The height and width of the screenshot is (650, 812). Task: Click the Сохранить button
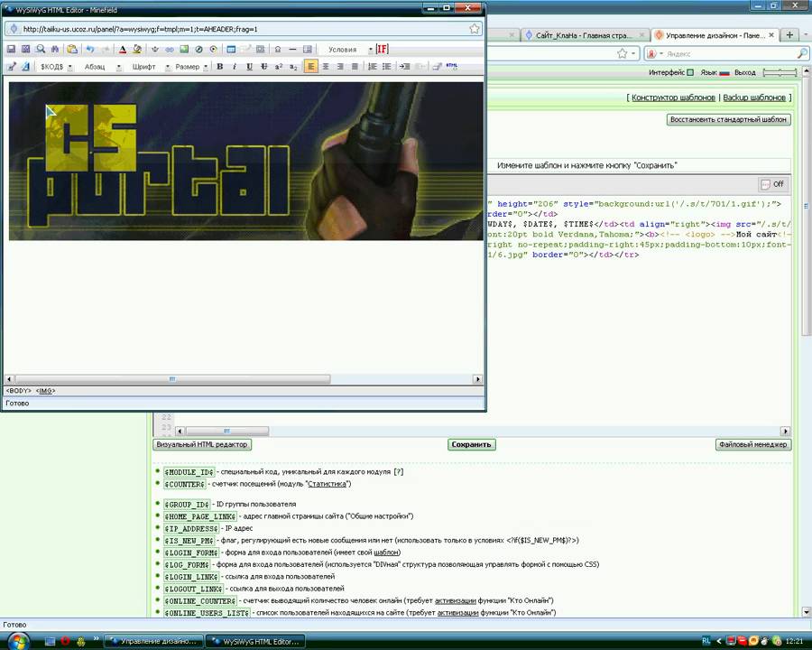(471, 444)
